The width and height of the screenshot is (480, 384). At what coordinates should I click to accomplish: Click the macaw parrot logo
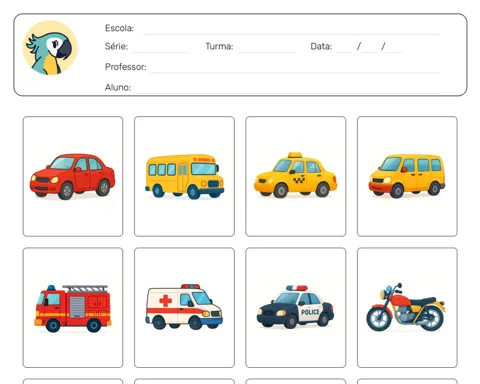coord(50,48)
